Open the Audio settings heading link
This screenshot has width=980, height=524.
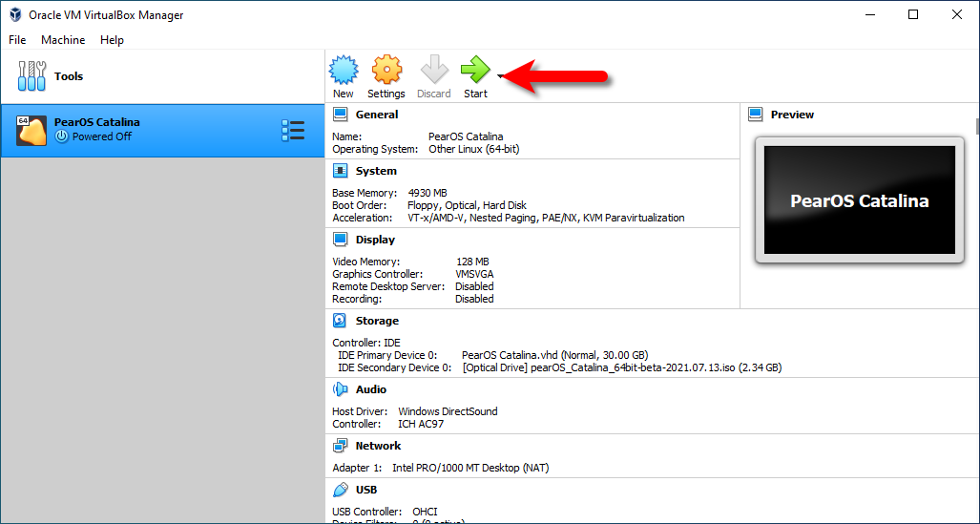371,389
